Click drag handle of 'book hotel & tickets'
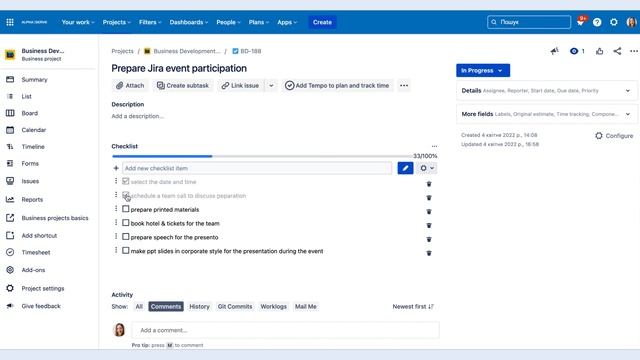640x360 pixels. coord(116,223)
